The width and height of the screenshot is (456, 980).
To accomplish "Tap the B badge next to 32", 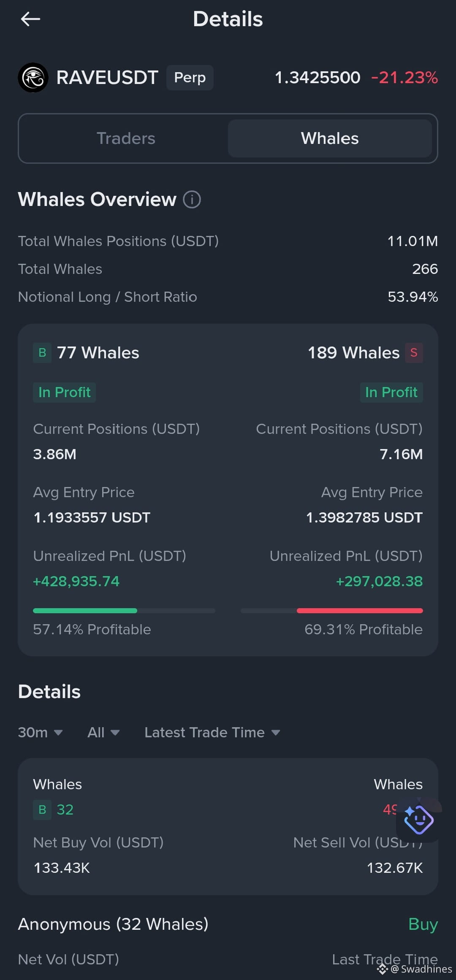I will (x=42, y=809).
